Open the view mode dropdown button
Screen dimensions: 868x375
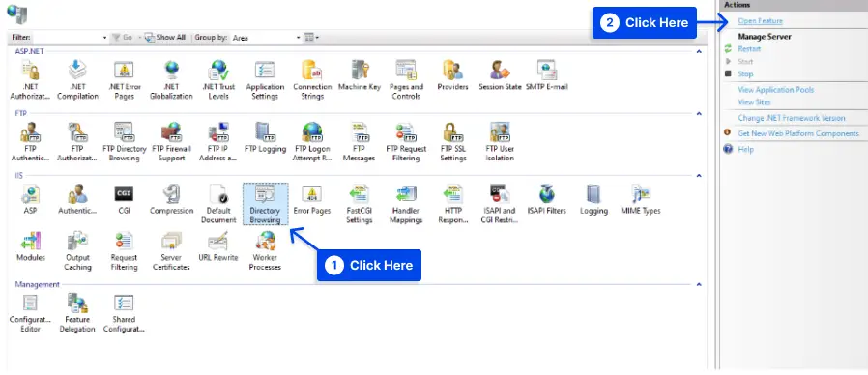click(311, 38)
